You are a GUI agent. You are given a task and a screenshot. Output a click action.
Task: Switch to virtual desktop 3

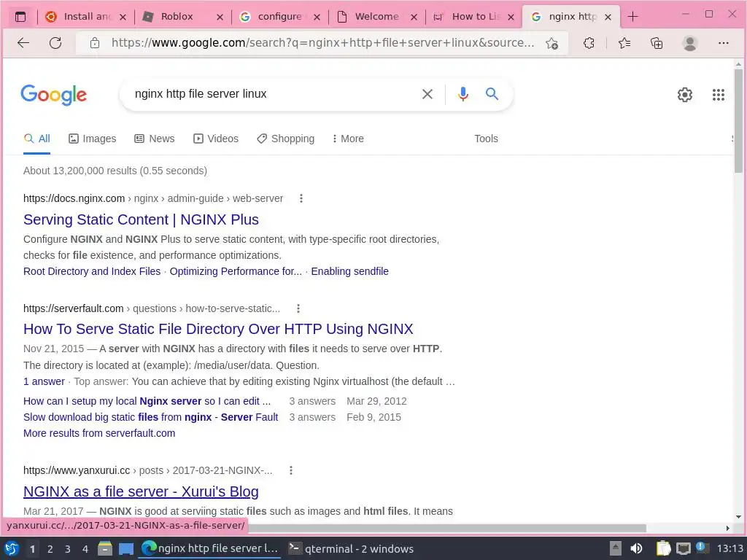pyautogui.click(x=67, y=549)
